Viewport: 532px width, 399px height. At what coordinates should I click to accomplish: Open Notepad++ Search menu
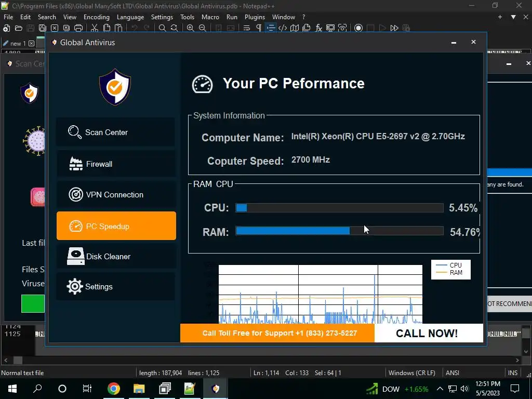pos(47,17)
